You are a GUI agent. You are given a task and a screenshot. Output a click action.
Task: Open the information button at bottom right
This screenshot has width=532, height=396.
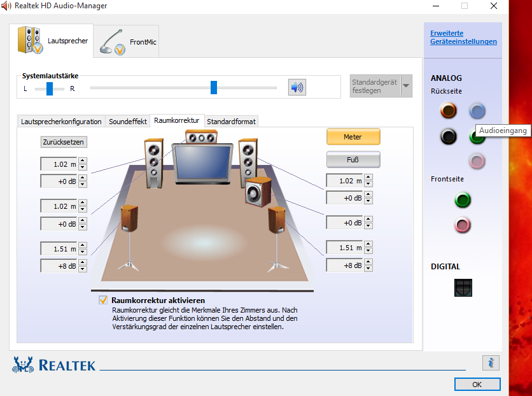(491, 363)
